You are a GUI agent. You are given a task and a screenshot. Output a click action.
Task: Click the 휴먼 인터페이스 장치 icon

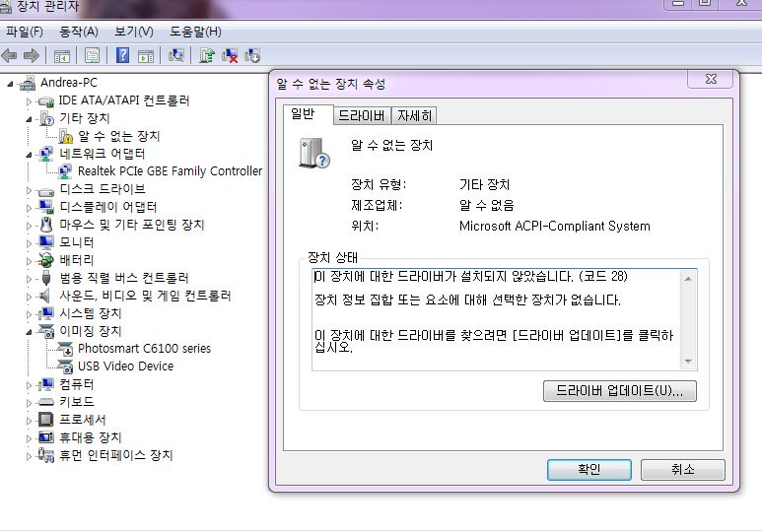46,455
